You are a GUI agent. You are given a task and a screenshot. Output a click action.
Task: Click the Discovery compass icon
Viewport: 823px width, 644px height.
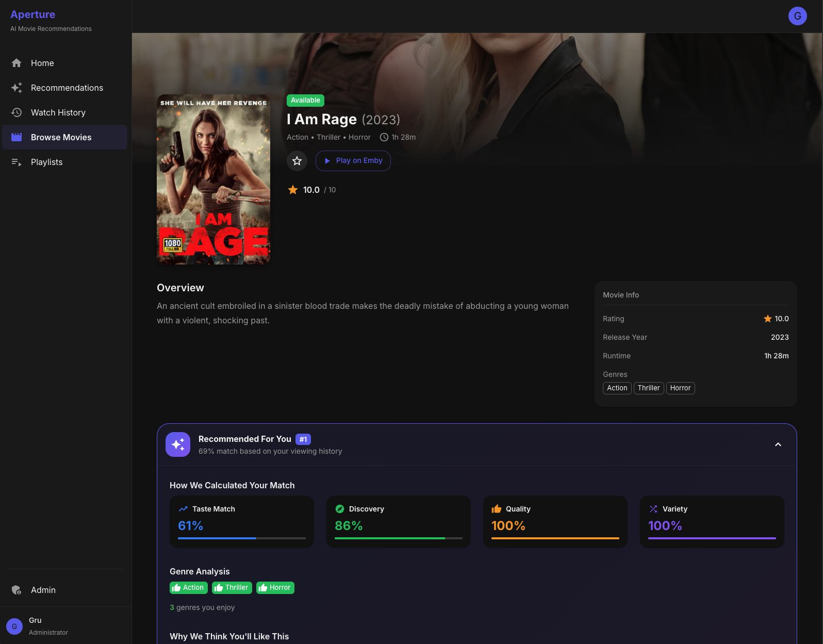pos(340,509)
